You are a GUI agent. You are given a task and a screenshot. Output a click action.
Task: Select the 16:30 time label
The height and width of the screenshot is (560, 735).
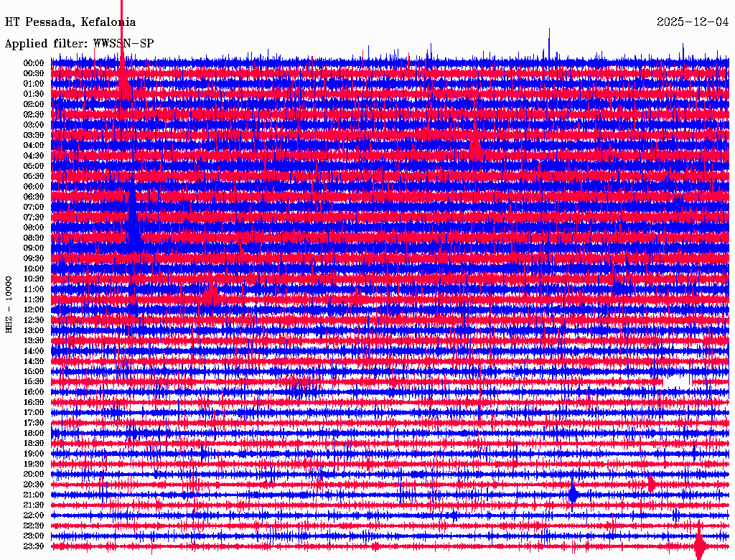coord(34,403)
